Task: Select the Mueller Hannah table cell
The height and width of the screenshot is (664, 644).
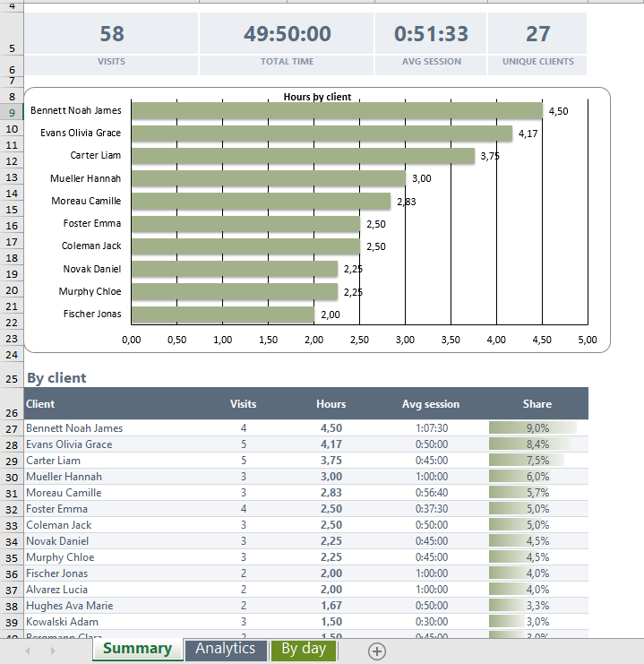Action: click(112, 477)
